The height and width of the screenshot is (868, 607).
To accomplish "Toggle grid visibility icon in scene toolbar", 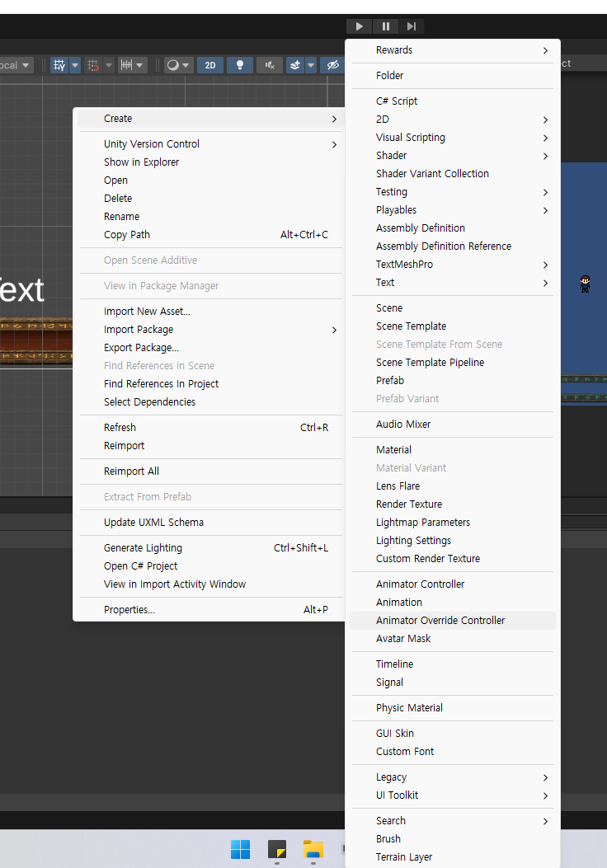I will tap(59, 65).
